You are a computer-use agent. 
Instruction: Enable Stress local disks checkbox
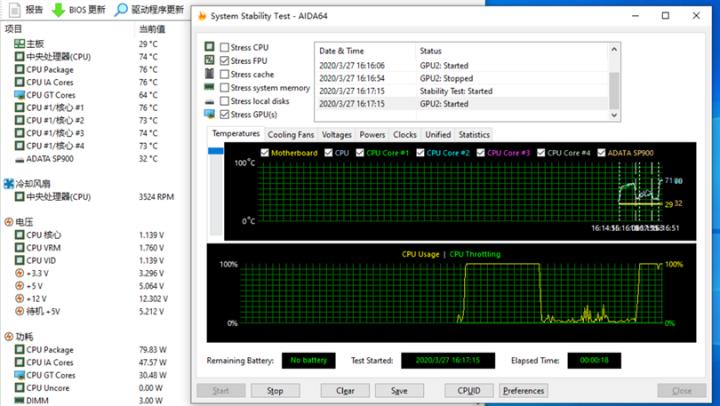pos(225,101)
